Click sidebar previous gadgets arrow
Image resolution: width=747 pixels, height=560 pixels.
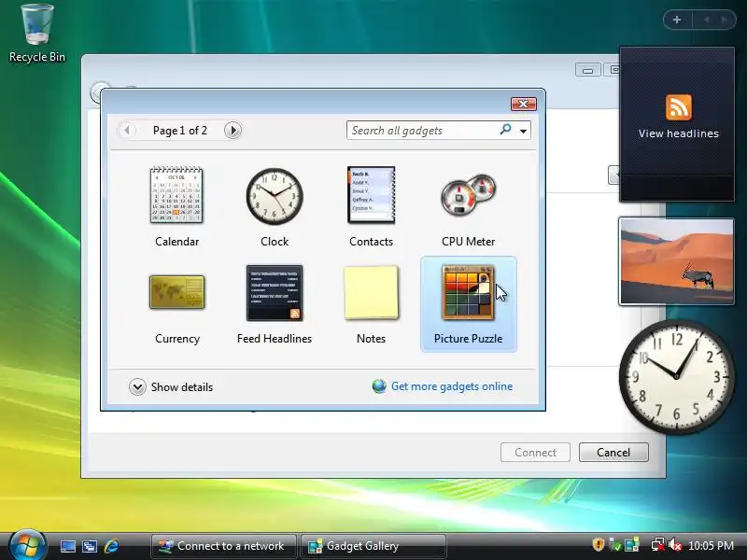point(707,20)
